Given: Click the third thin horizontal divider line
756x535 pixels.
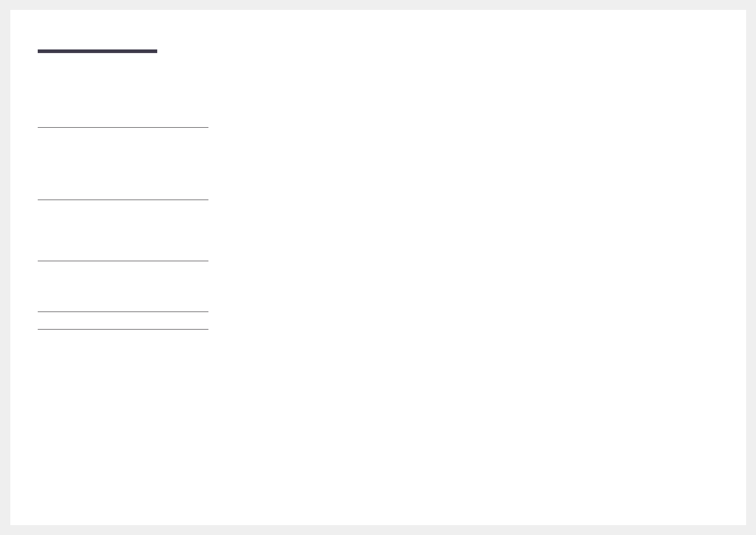Looking at the screenshot, I should pyautogui.click(x=123, y=261).
